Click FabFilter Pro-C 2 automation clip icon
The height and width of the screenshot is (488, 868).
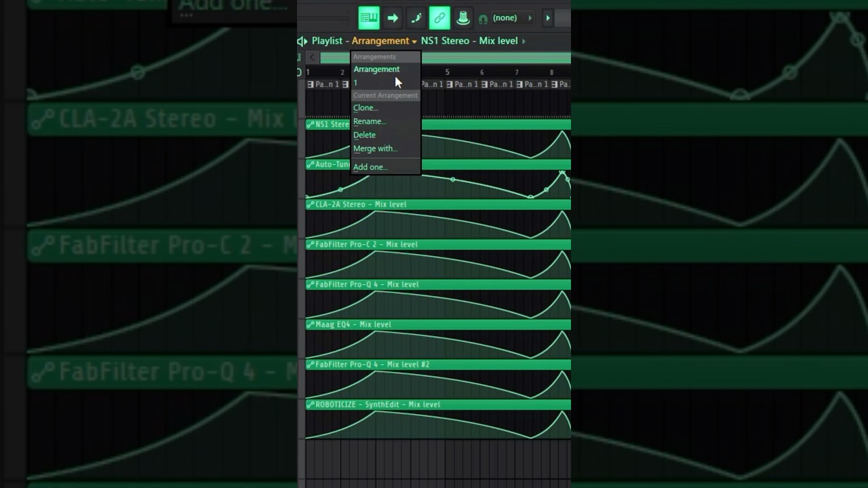click(x=311, y=245)
